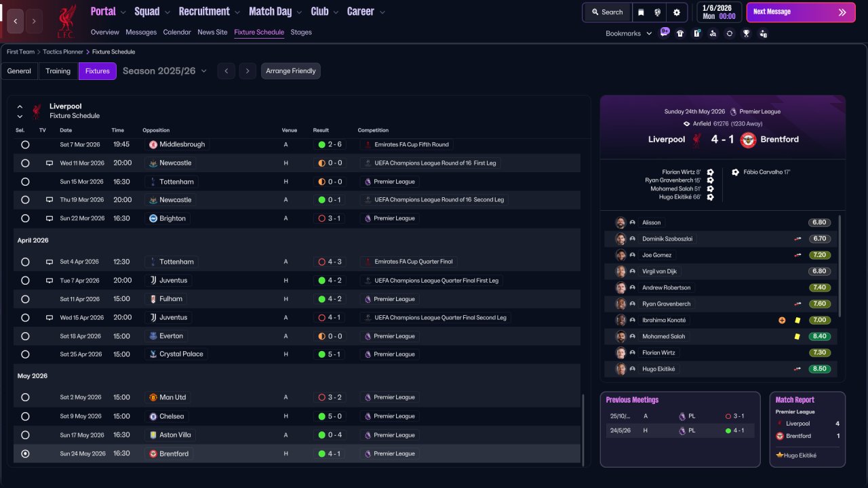
Task: Click Mohamed Salah's yellow card icon
Action: 797,337
